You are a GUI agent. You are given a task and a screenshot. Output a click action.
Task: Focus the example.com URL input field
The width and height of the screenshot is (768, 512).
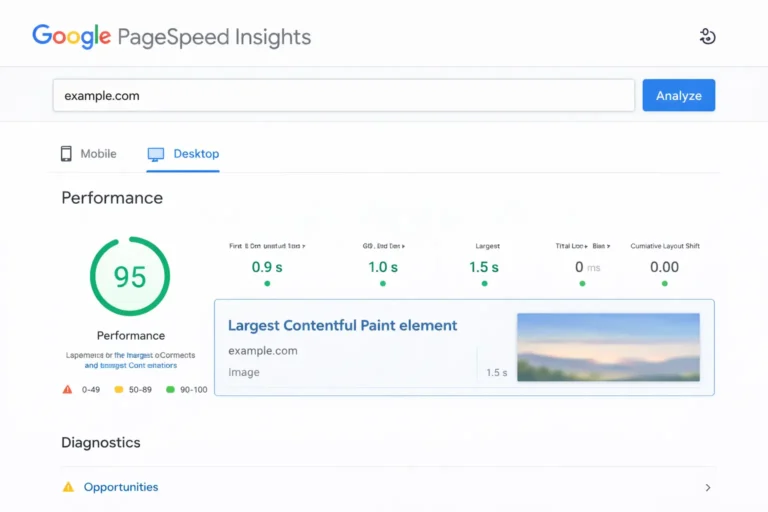point(344,95)
